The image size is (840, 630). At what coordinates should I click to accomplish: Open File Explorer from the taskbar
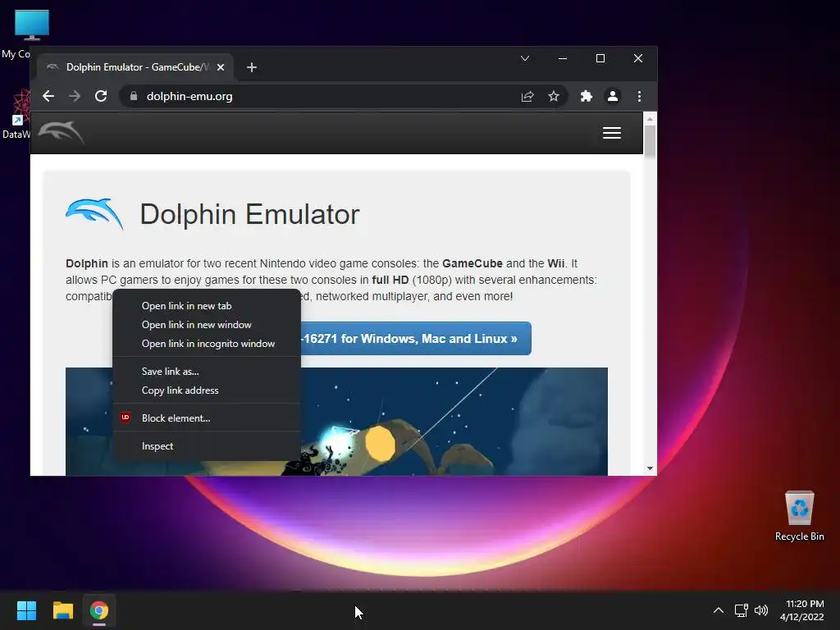coord(62,610)
